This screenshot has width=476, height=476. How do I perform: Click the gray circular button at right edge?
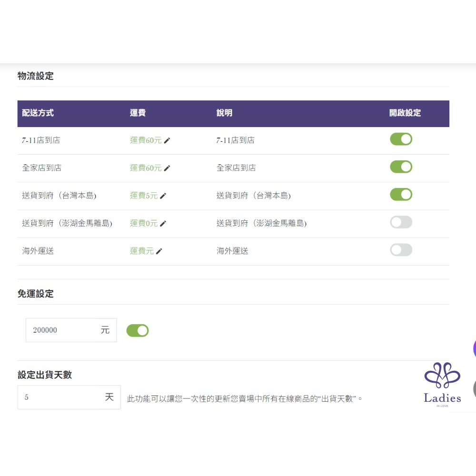click(x=474, y=388)
